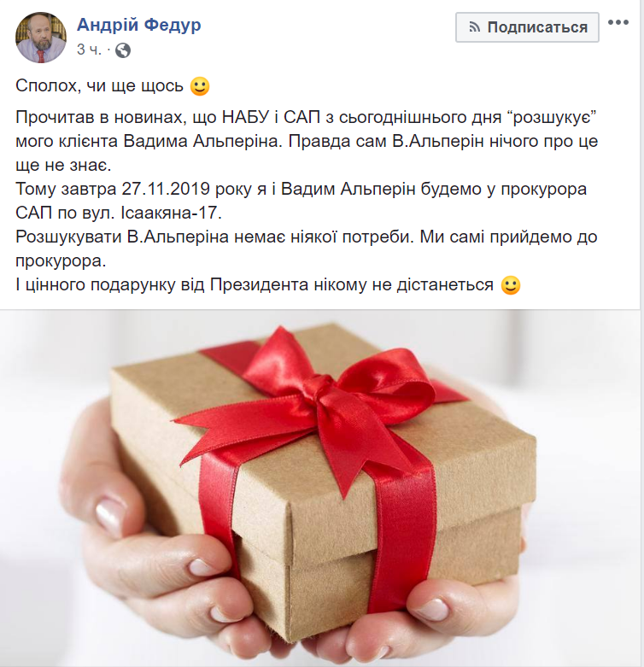Open the gift box photo attachment
The width and height of the screenshot is (644, 667).
[320, 488]
